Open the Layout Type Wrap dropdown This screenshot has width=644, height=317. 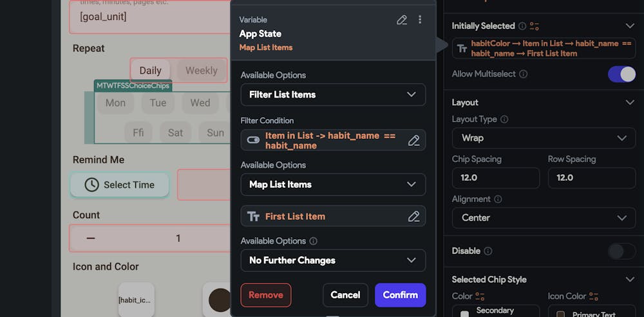[544, 138]
